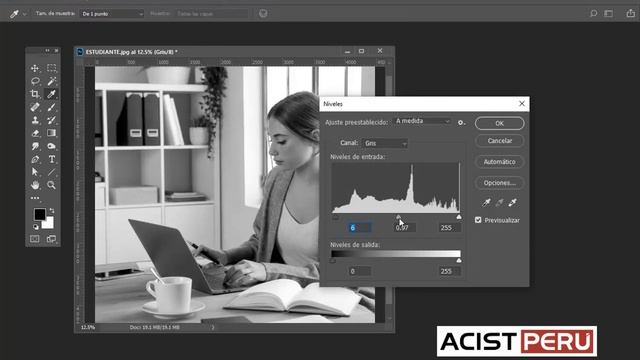Open the sample size dropdown
Image resolution: width=640 pixels, height=360 pixels.
(111, 14)
